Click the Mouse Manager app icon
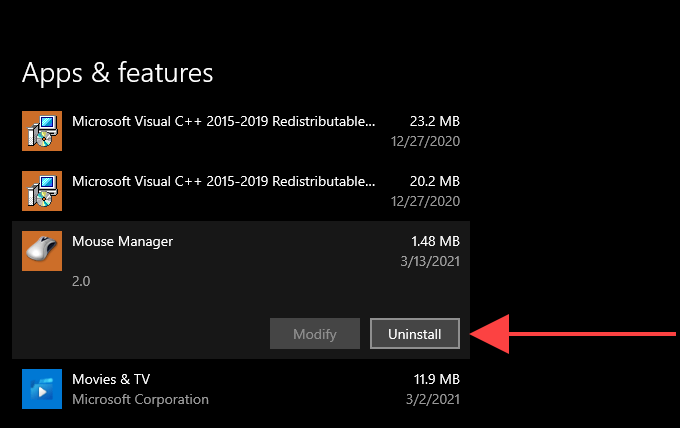Image resolution: width=680 pixels, height=428 pixels. click(x=42, y=251)
